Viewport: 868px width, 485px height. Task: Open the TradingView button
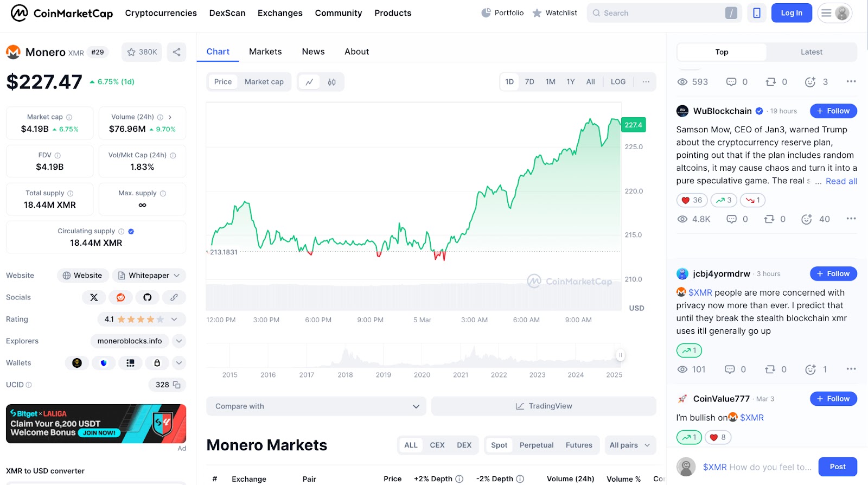[x=544, y=406]
